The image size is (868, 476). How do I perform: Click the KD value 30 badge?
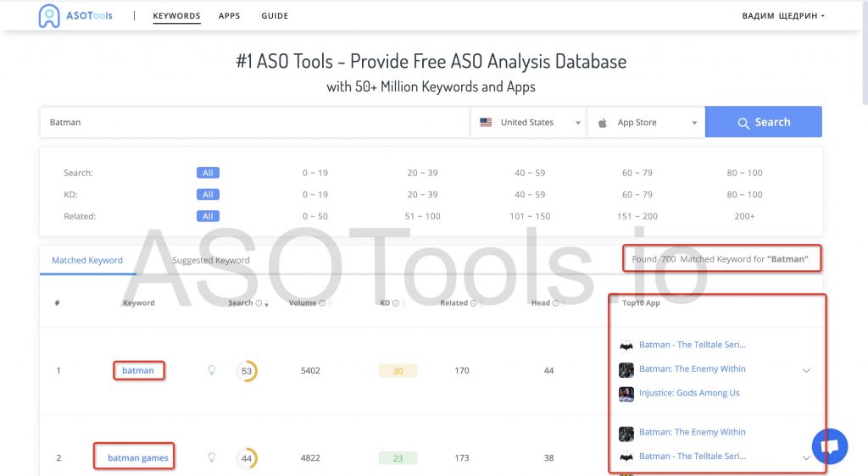coord(398,371)
